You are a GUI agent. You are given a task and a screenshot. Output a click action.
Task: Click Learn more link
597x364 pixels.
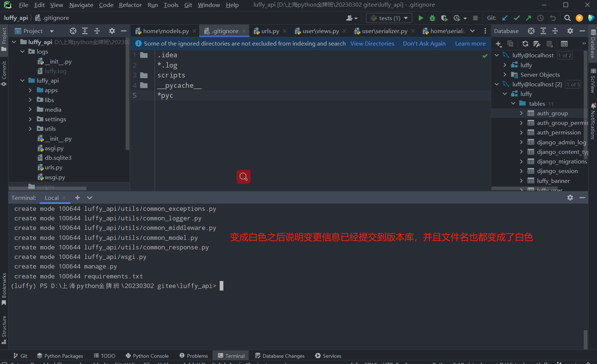click(x=470, y=44)
